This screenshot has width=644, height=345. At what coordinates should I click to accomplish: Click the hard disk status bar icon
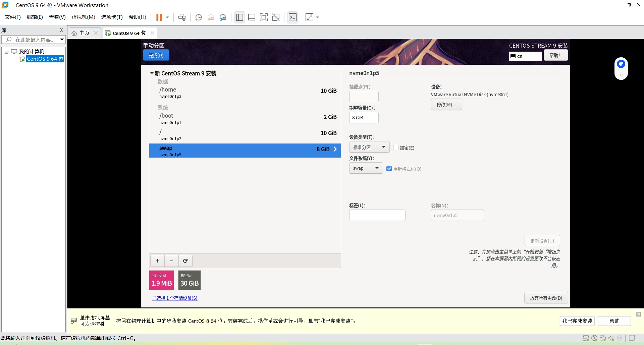pos(586,338)
